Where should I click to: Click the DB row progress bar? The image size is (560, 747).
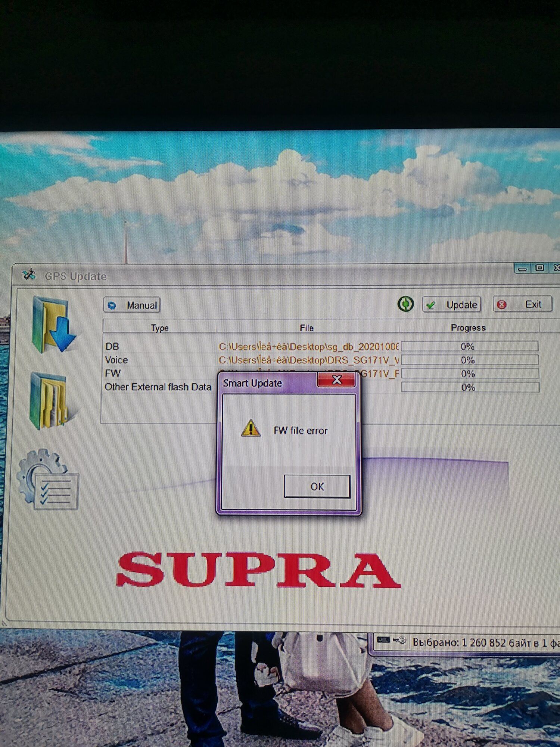(x=470, y=346)
